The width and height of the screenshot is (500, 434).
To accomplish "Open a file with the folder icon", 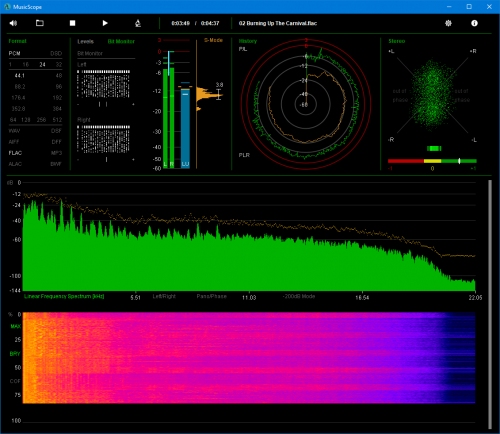I will click(x=40, y=23).
